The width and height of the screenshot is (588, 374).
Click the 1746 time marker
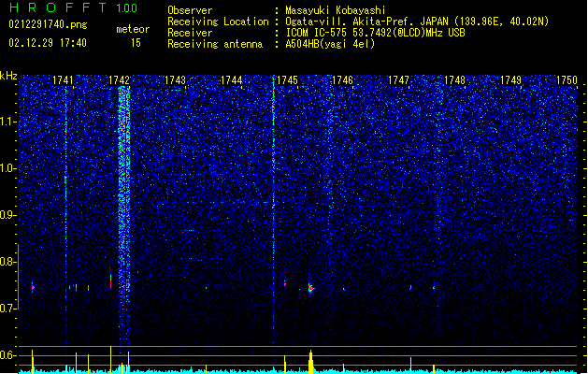(343, 80)
